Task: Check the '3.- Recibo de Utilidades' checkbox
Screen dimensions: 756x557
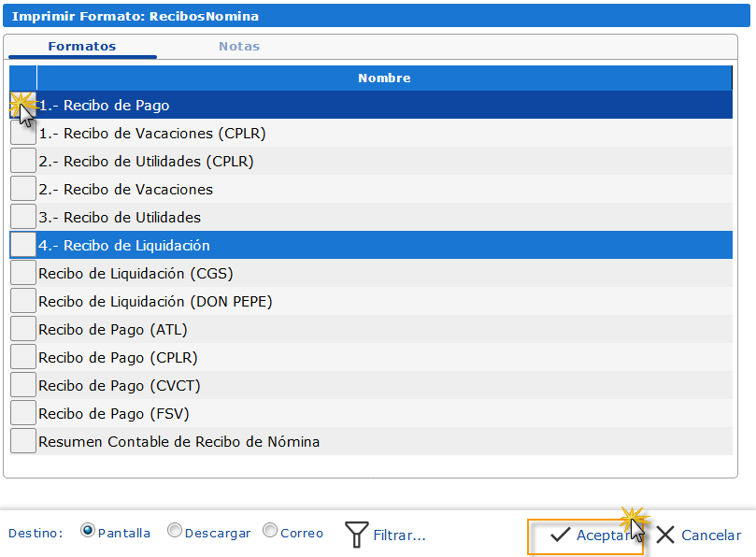Action: click(x=22, y=216)
